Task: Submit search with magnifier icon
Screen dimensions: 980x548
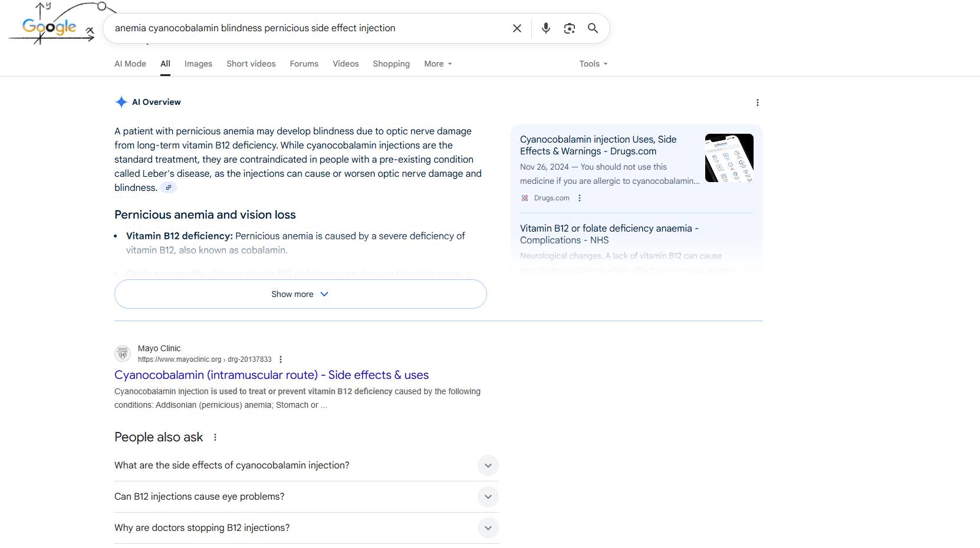Action: (593, 28)
